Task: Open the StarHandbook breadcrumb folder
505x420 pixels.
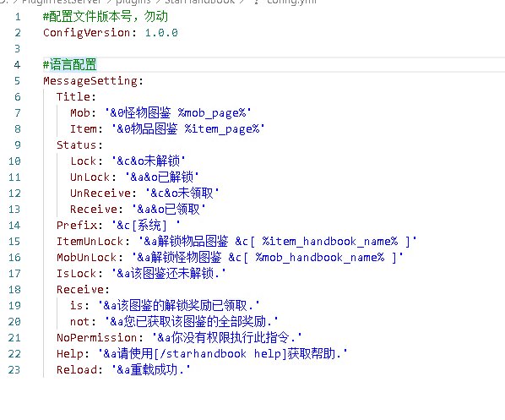Action: 199,2
